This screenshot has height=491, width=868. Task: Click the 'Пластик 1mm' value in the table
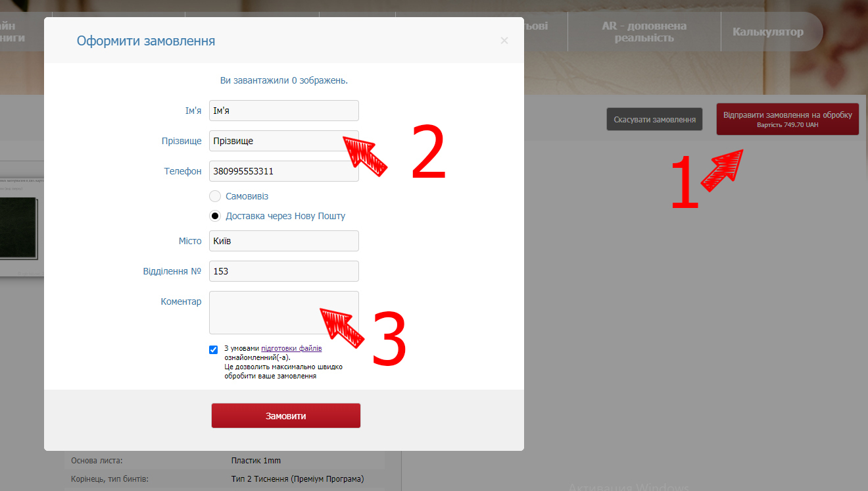pos(256,460)
